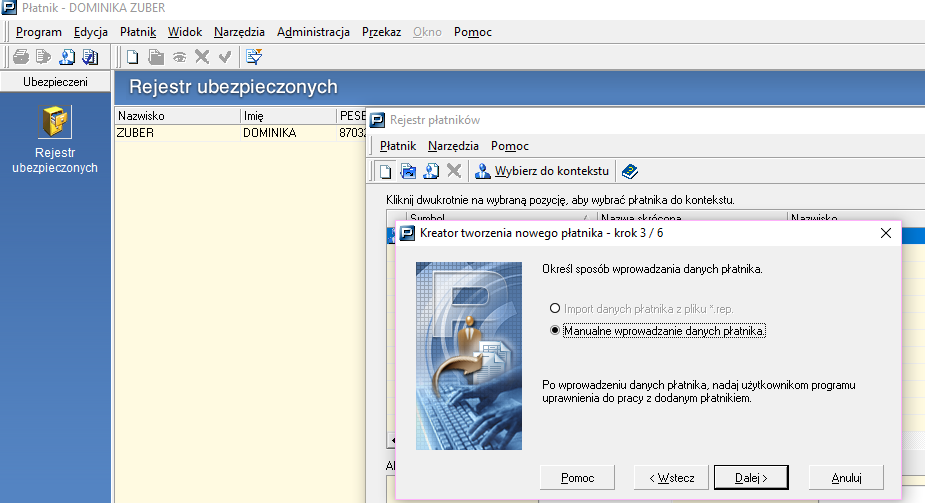Click the greyed checkmark icon in main toolbar

point(225,57)
